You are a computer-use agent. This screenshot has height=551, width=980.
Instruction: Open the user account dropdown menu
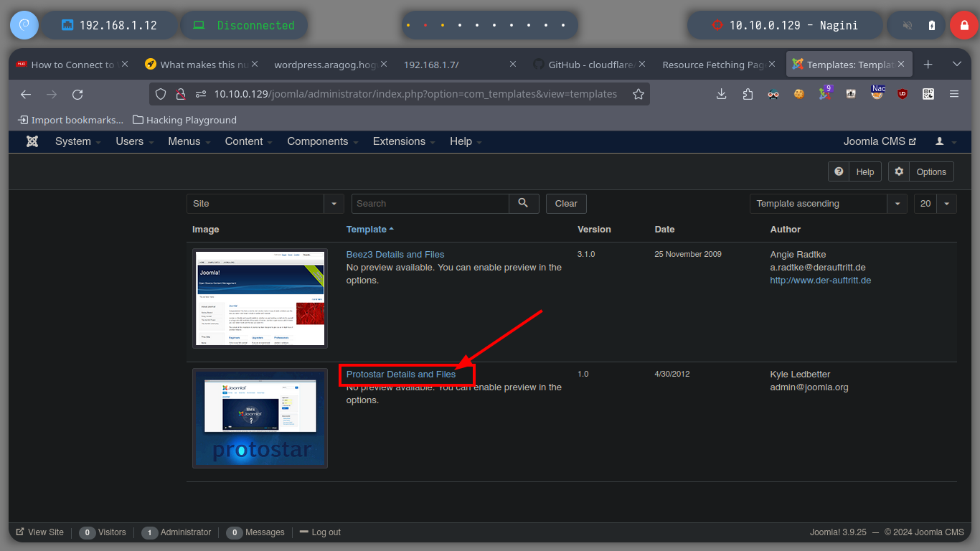(946, 141)
